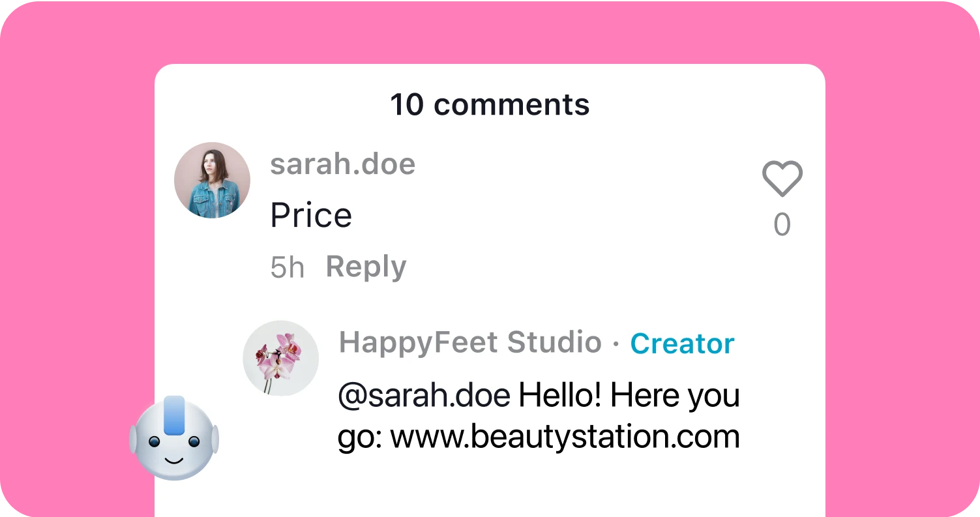The height and width of the screenshot is (517, 980).
Task: Click the like count showing 0
Action: tap(782, 225)
